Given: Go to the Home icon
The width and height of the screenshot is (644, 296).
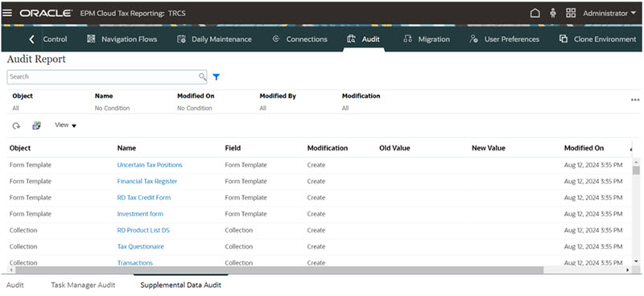Looking at the screenshot, I should 535,13.
